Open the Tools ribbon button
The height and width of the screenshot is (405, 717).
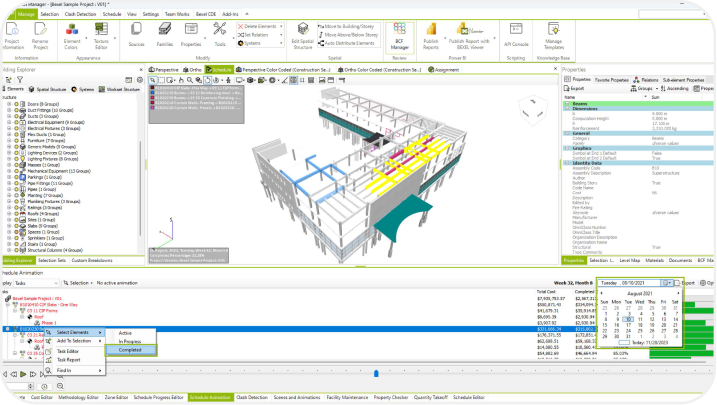click(x=220, y=35)
